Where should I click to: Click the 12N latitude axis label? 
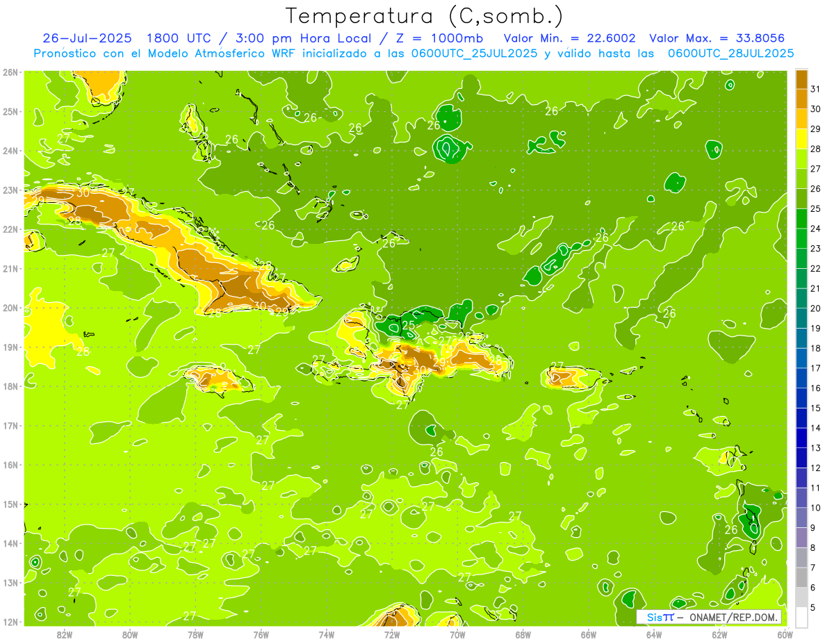pos(10,622)
